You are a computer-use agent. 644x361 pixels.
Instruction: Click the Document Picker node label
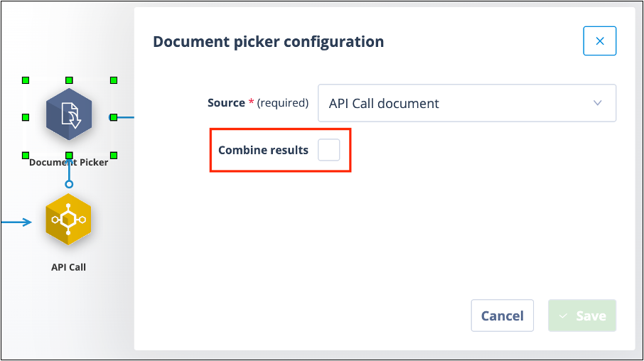[68, 162]
